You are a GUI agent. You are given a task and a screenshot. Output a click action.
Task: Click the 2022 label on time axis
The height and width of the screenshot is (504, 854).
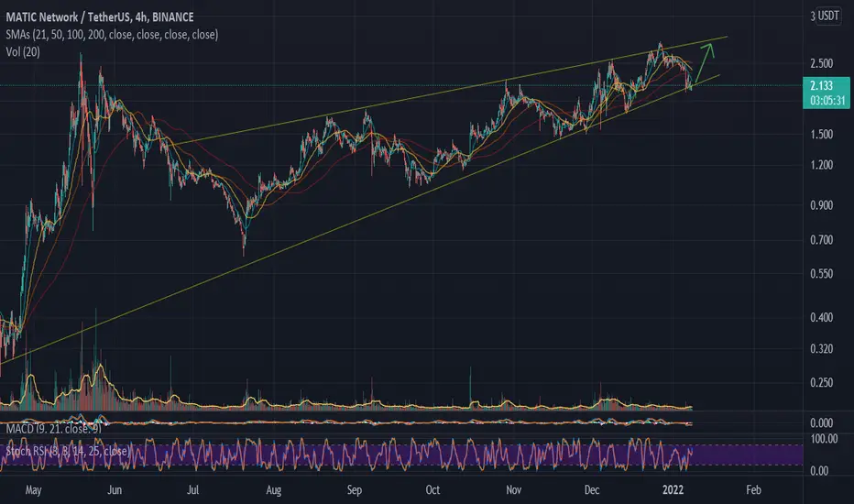(673, 490)
